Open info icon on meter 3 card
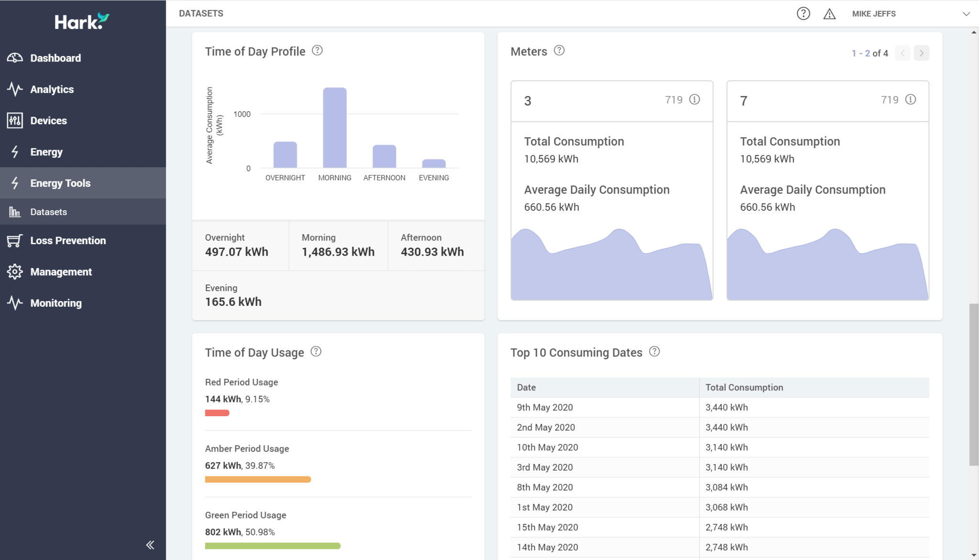This screenshot has width=979, height=560. [x=695, y=99]
